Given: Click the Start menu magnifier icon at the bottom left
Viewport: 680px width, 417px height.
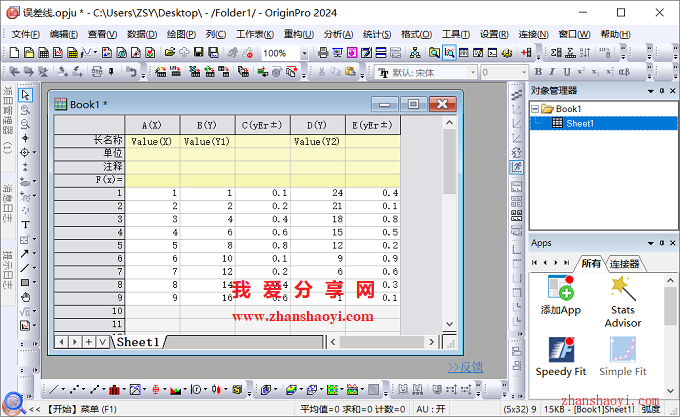Looking at the screenshot, I should tap(13, 404).
